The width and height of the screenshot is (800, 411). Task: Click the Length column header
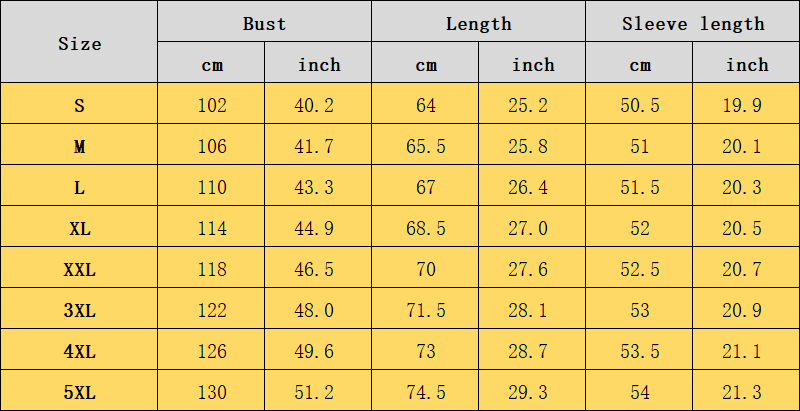478,21
